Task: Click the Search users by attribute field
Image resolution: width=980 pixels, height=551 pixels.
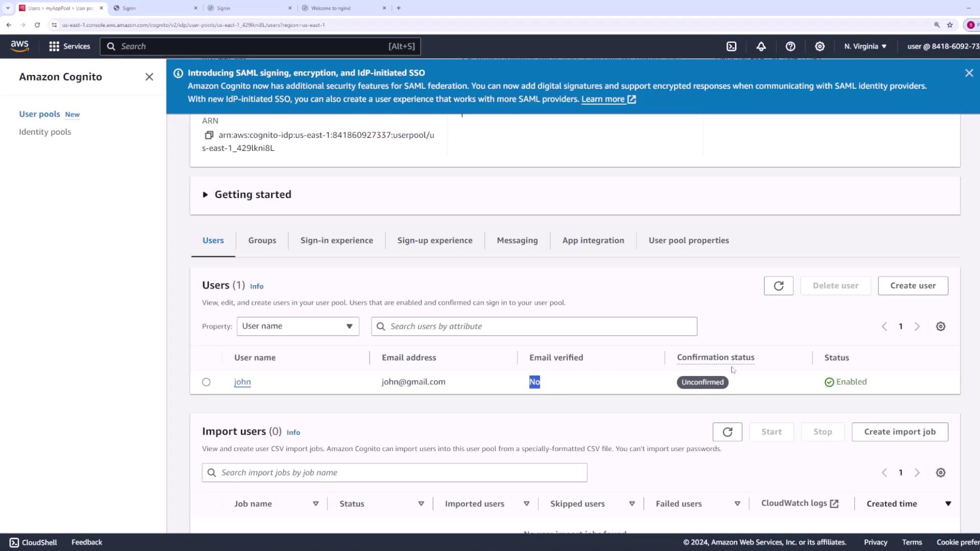Action: tap(534, 327)
